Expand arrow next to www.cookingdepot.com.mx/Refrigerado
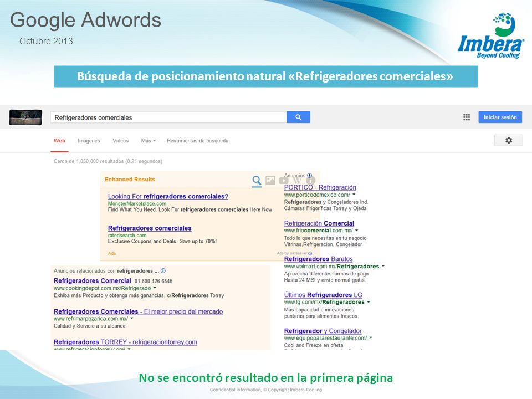532x399 pixels. point(155,288)
